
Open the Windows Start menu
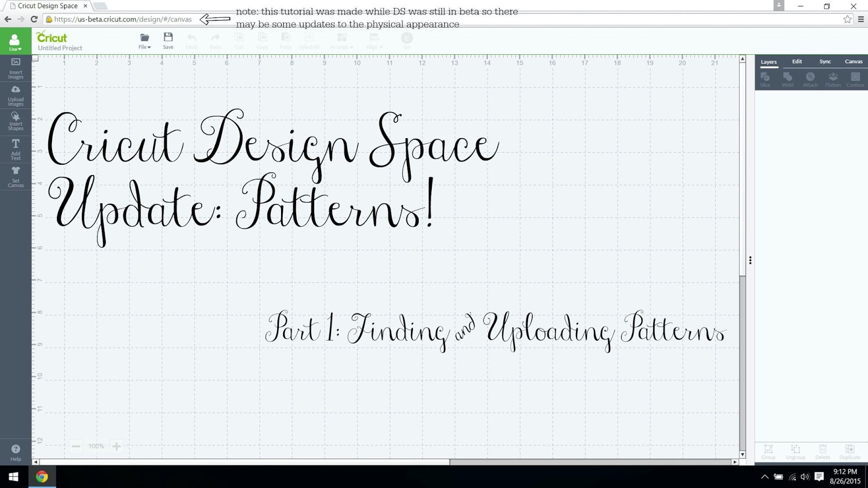tap(14, 477)
